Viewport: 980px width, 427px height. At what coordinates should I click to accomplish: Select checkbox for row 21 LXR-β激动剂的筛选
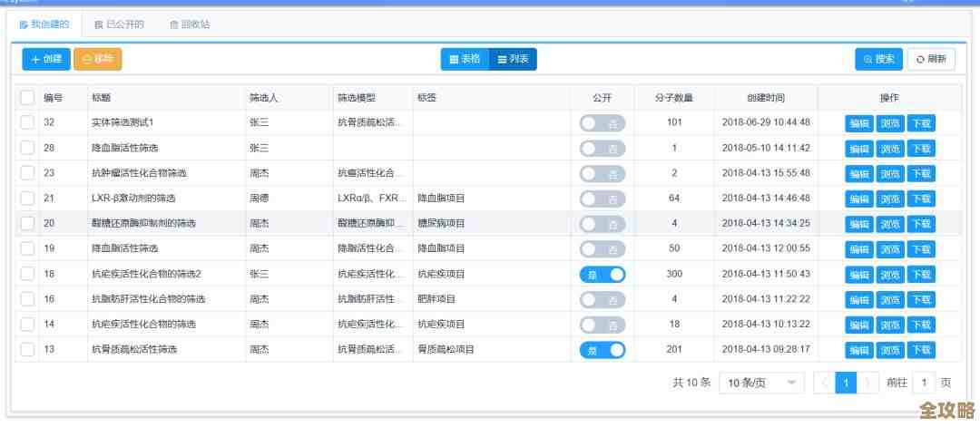27,198
